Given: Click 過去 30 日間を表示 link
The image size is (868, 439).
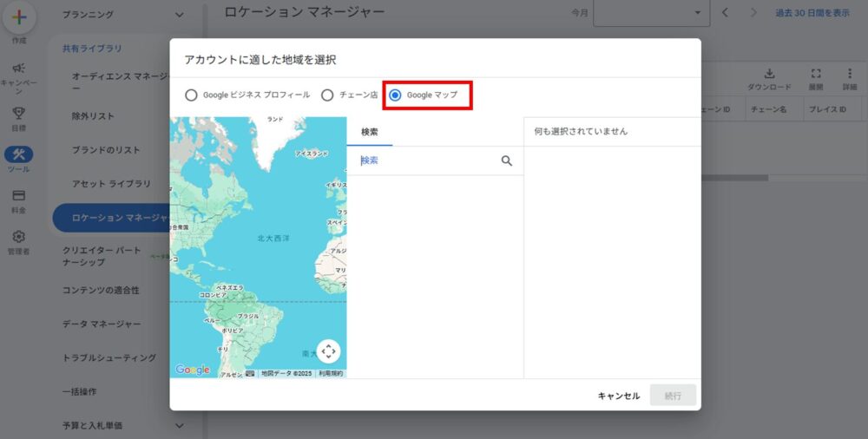Looking at the screenshot, I should [x=812, y=13].
